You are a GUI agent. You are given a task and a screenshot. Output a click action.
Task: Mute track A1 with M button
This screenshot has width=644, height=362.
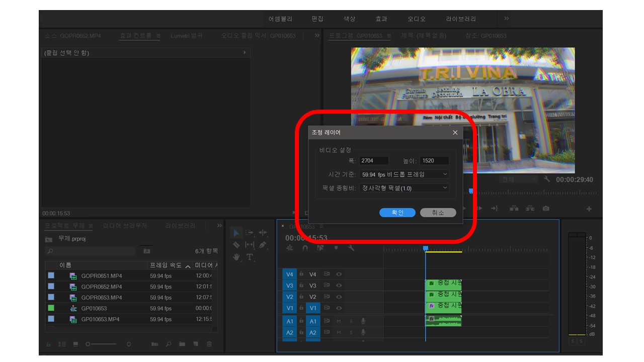click(339, 321)
